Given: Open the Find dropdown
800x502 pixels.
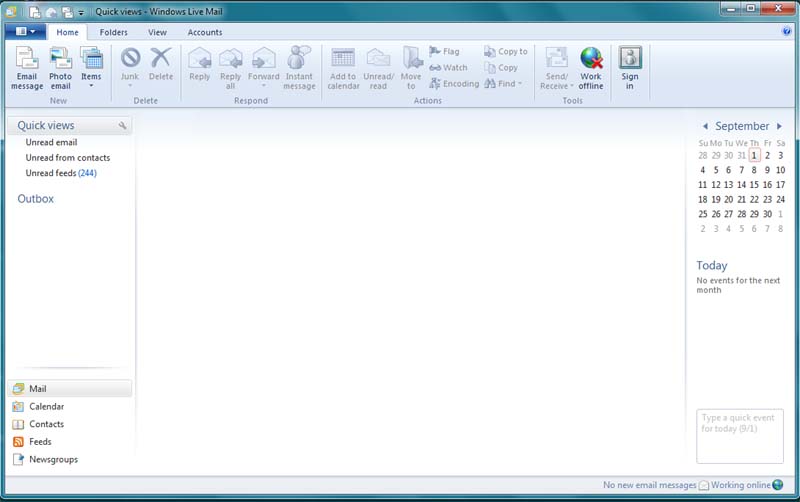Looking at the screenshot, I should coord(503,83).
